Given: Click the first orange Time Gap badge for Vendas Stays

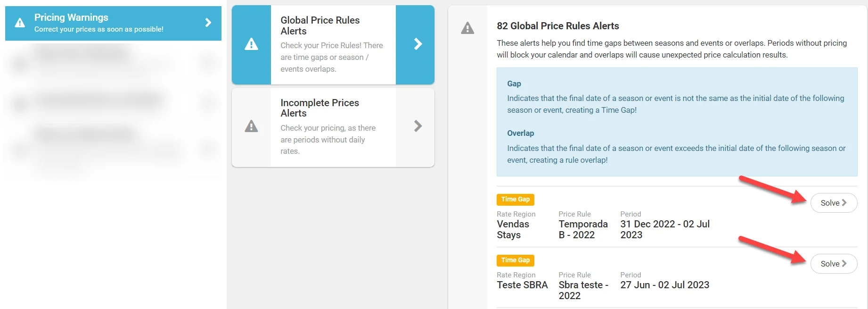Looking at the screenshot, I should [x=515, y=200].
